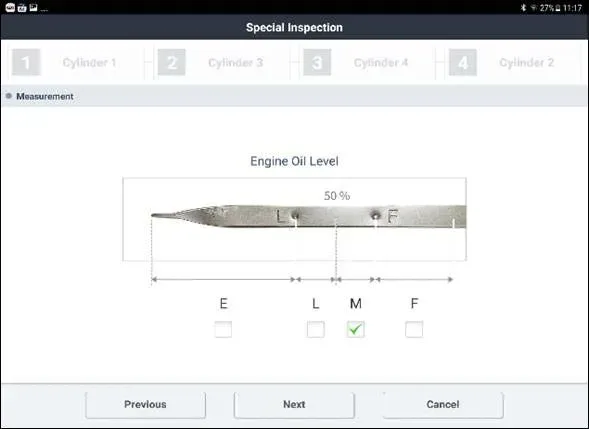Uncheck the M oil level checkbox
The image size is (589, 429).
tap(355, 329)
